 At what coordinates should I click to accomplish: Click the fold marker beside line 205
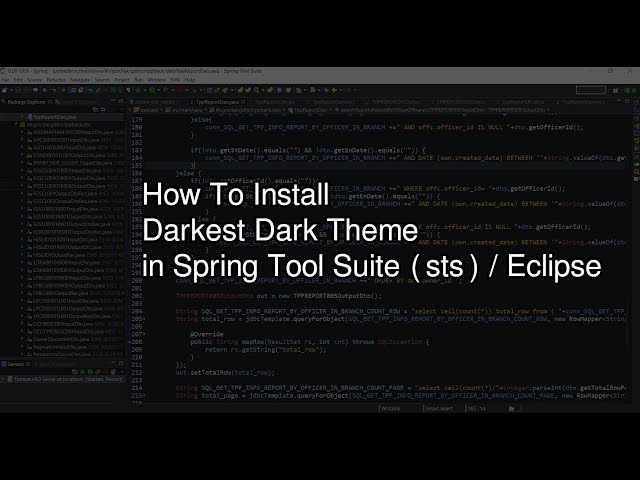pos(144,319)
